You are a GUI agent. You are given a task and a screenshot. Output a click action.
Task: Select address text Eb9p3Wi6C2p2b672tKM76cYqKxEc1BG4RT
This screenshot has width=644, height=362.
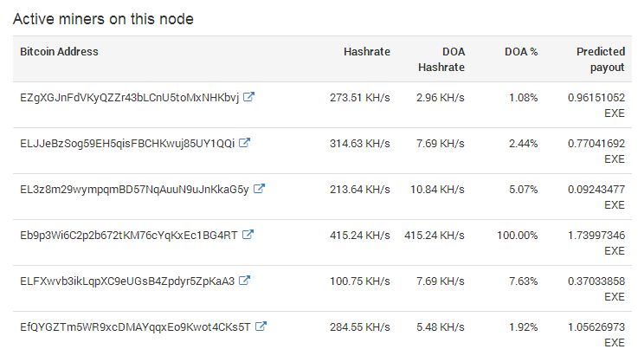pos(129,236)
